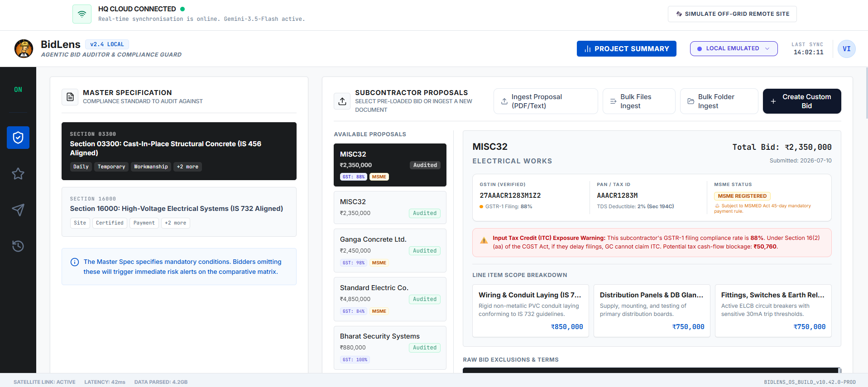This screenshot has width=868, height=387.
Task: Select Section 16000 high-voltage electrical spec card
Action: tap(179, 212)
